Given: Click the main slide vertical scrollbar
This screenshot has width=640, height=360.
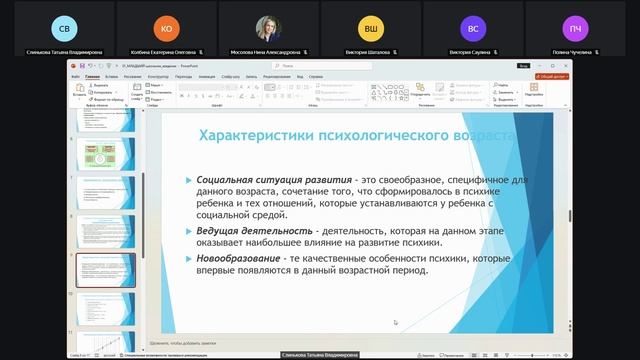Looking at the screenshot, I should [570, 216].
